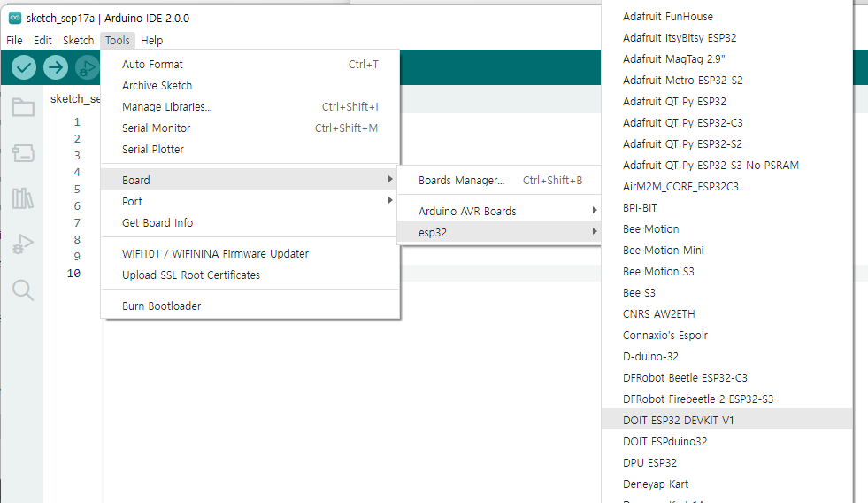Expand Arduino AVR Boards submenu arrow

(x=595, y=211)
